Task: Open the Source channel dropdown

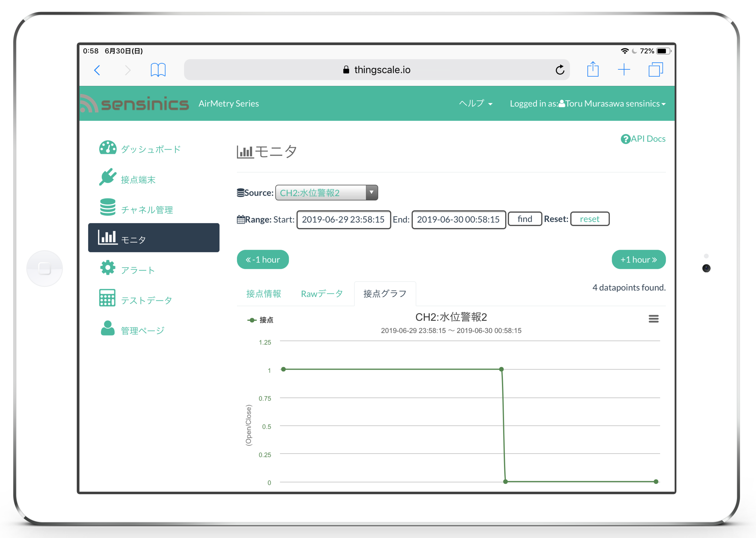Action: coord(326,193)
